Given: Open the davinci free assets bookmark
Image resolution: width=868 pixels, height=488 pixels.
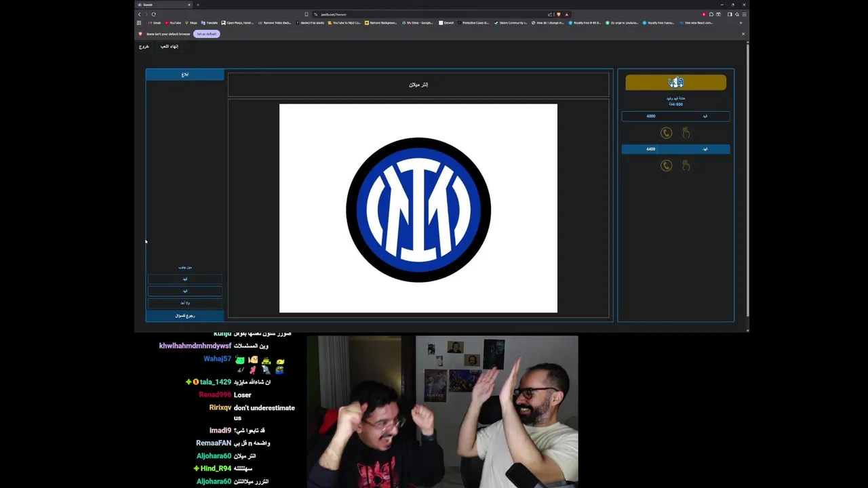Looking at the screenshot, I should point(310,23).
